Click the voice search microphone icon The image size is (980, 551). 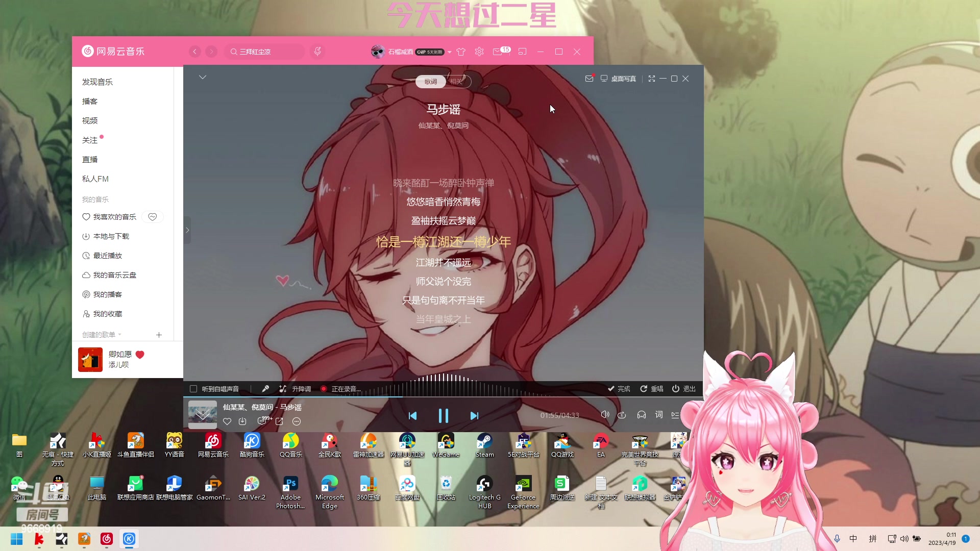(317, 52)
